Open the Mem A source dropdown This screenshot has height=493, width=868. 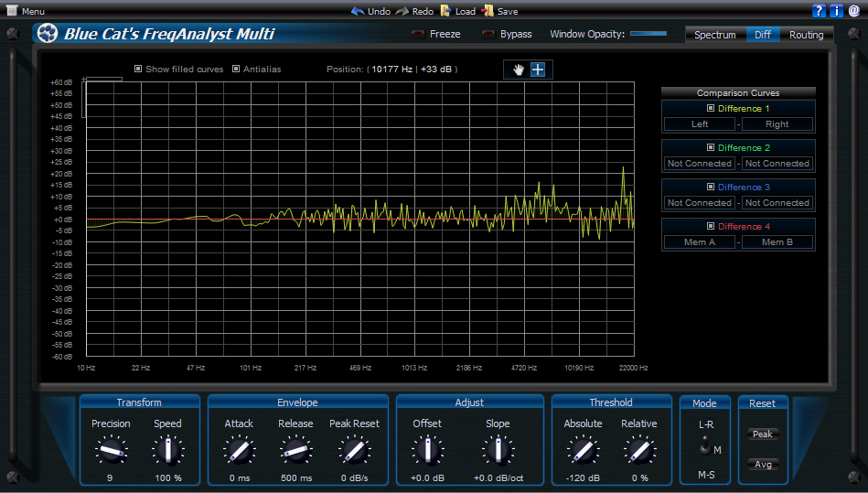(x=700, y=242)
